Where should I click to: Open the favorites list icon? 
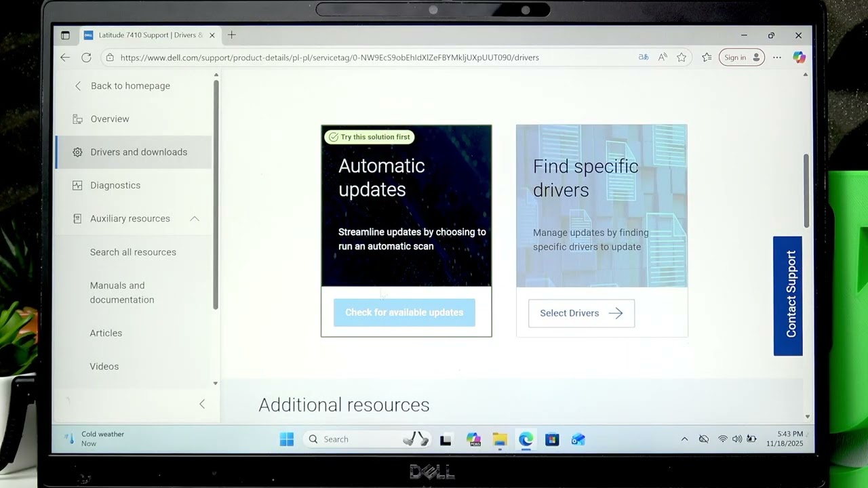coord(707,58)
